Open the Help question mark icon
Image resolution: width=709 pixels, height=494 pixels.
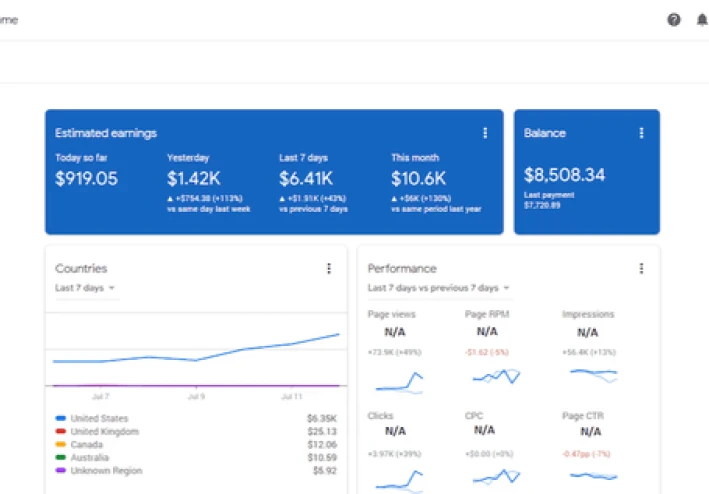pos(674,19)
